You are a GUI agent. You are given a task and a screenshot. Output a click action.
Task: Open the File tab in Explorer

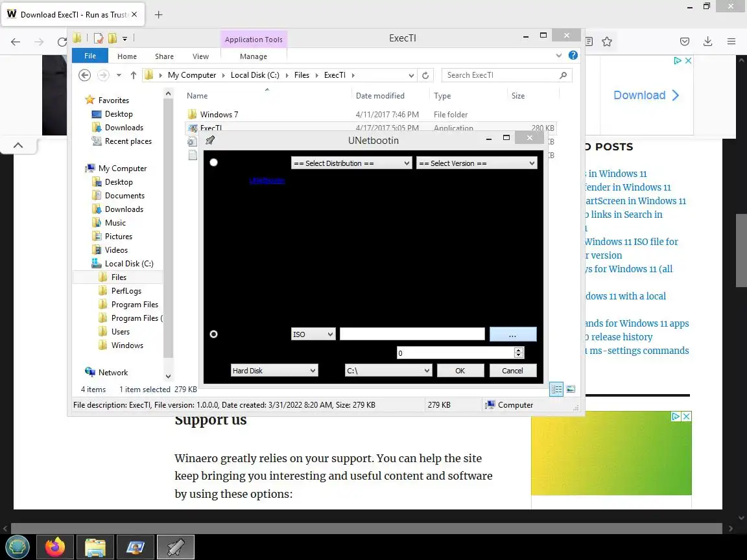click(x=90, y=56)
